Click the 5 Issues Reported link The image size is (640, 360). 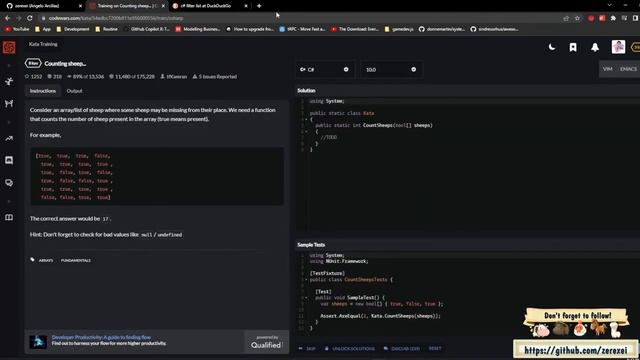tap(214, 76)
